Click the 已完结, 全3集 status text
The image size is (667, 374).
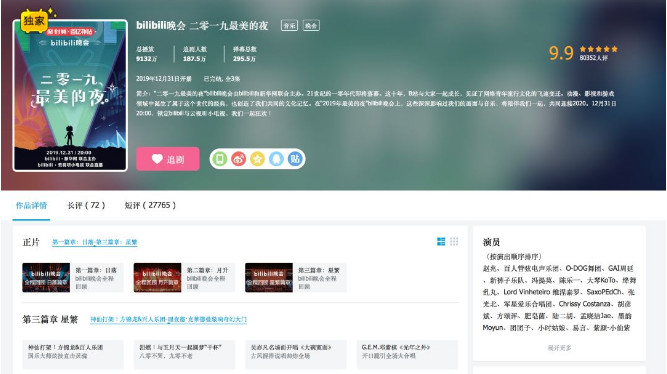click(x=222, y=79)
